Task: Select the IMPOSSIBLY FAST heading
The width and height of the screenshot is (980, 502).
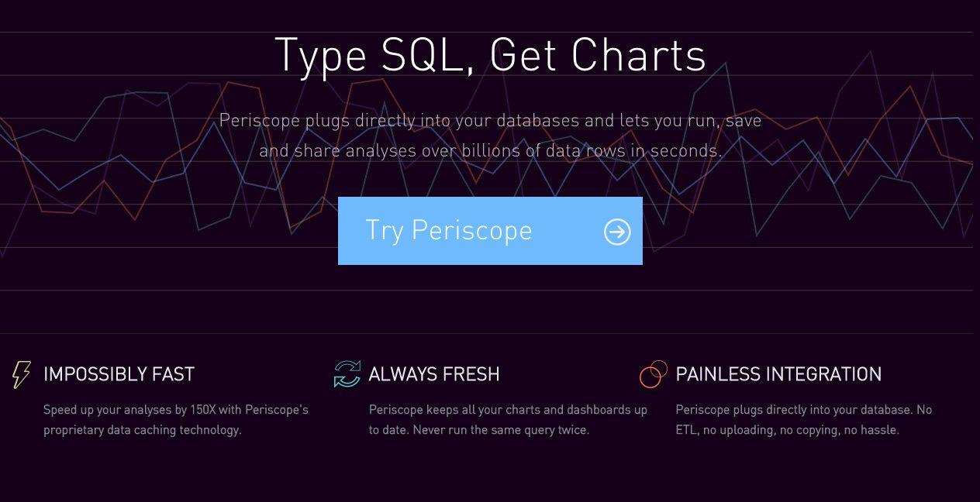Action: click(x=119, y=374)
